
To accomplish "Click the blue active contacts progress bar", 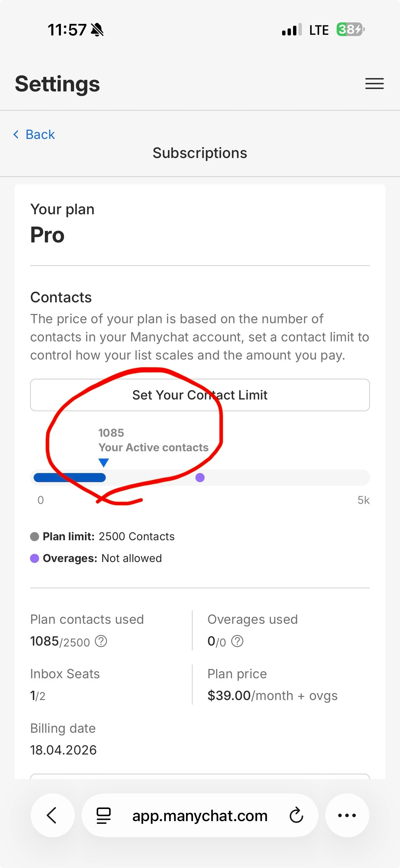I will coord(69,478).
